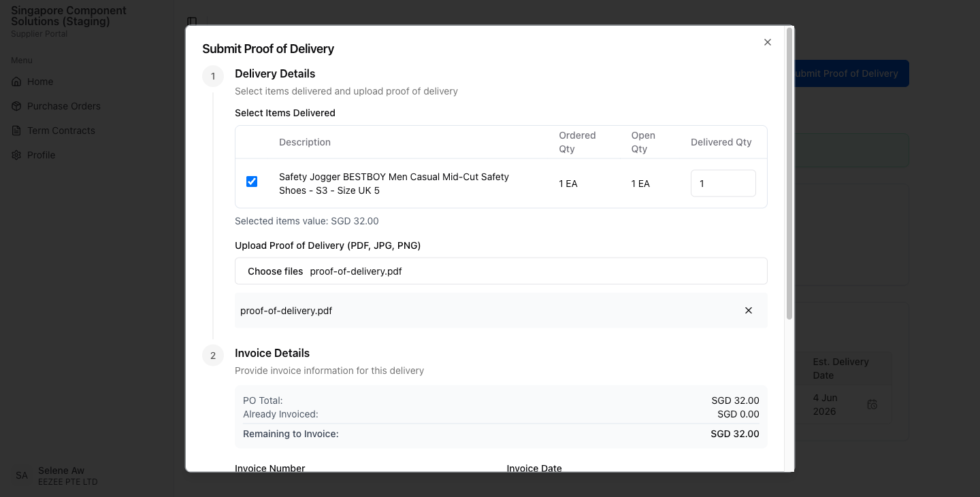980x497 pixels.
Task: Open Home in the sidebar menu
Action: point(86,82)
